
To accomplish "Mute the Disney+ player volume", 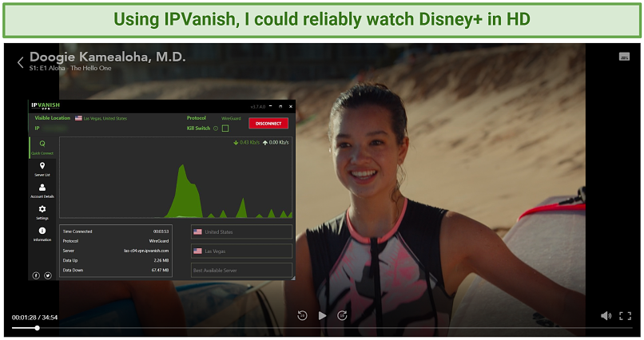I will (606, 315).
